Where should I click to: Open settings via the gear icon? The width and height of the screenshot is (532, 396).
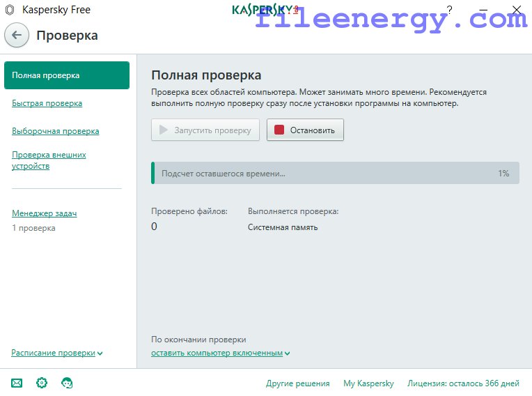[x=42, y=383]
